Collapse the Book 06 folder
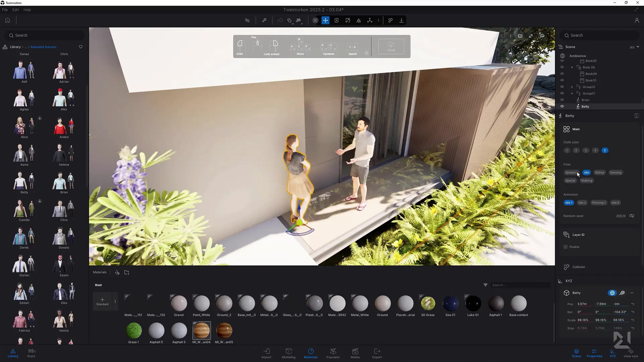The height and width of the screenshot is (362, 644). coord(572,67)
